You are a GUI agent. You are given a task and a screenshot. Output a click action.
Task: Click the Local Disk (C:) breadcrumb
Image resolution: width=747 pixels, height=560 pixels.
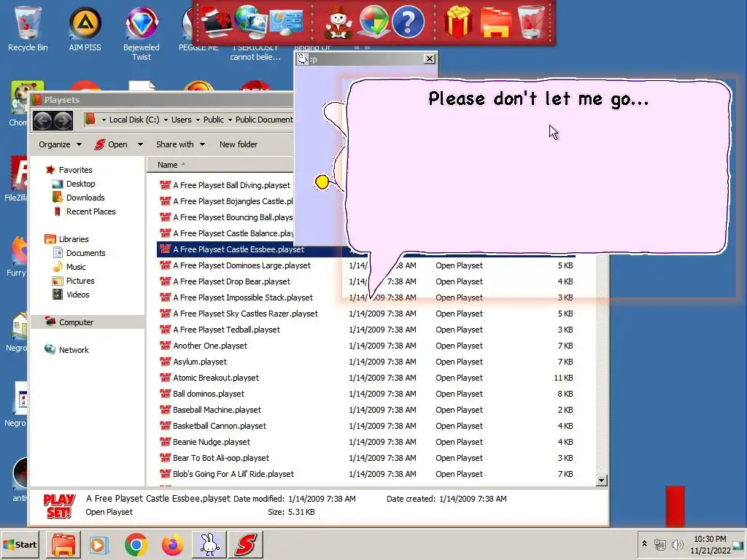coord(134,120)
